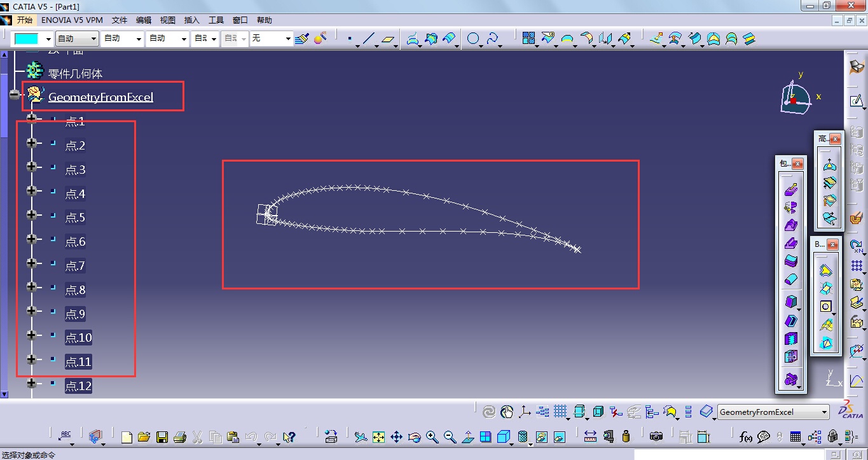Open the 工具 menu

coord(216,20)
